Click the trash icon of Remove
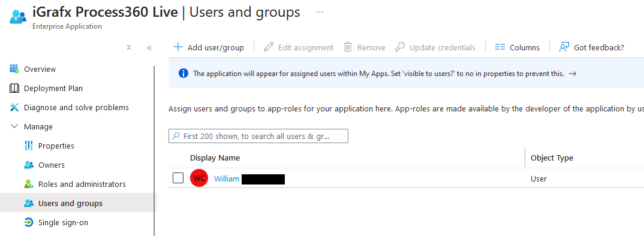Image resolution: width=644 pixels, height=236 pixels. coord(348,47)
